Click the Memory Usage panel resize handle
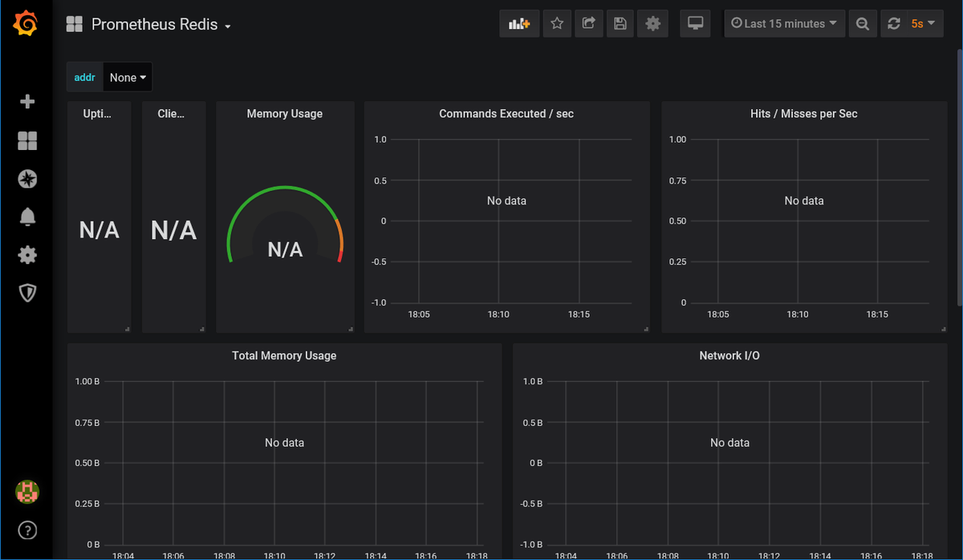 pyautogui.click(x=350, y=329)
